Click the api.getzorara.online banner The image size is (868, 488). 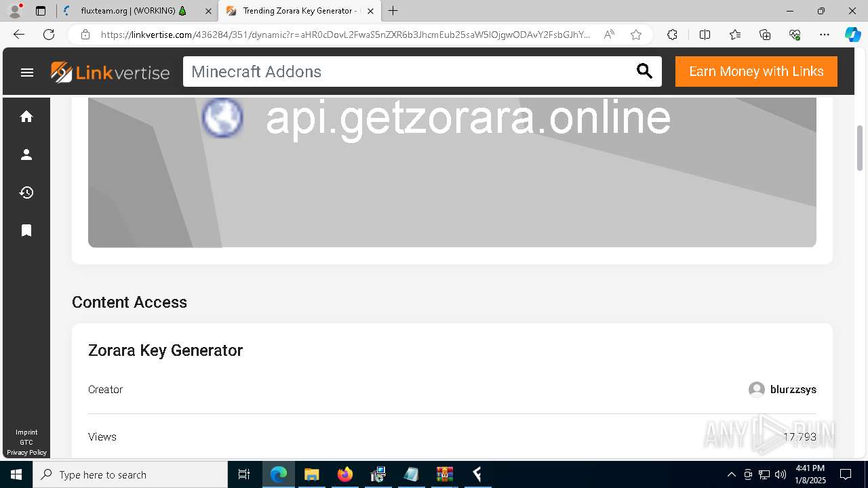tap(452, 172)
